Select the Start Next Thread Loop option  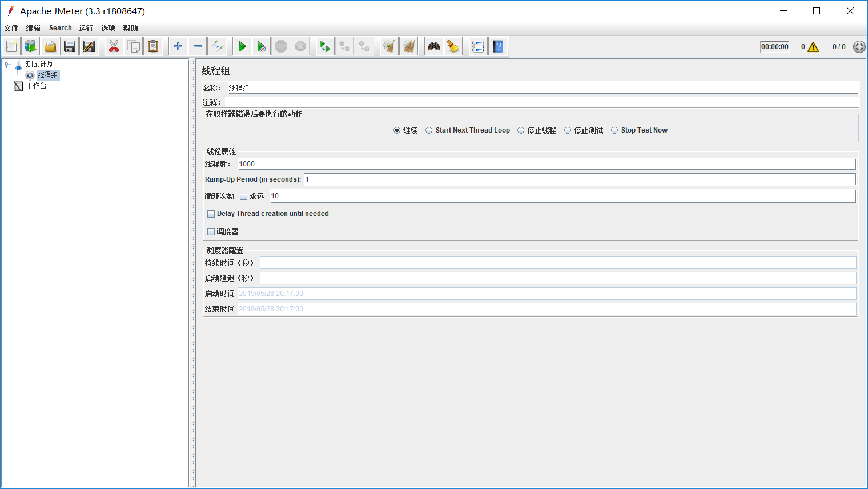coord(429,130)
